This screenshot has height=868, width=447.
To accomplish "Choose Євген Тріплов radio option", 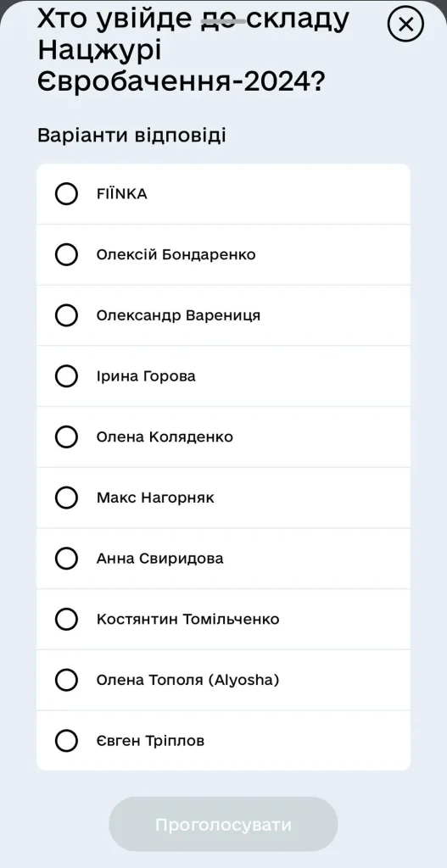I will pyautogui.click(x=66, y=741).
